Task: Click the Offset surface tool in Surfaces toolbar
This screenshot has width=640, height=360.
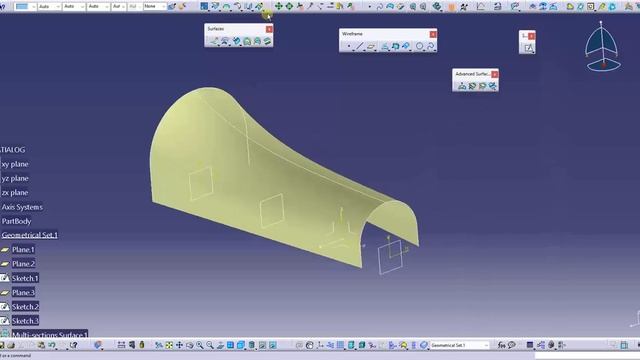Action: pyautogui.click(x=224, y=41)
